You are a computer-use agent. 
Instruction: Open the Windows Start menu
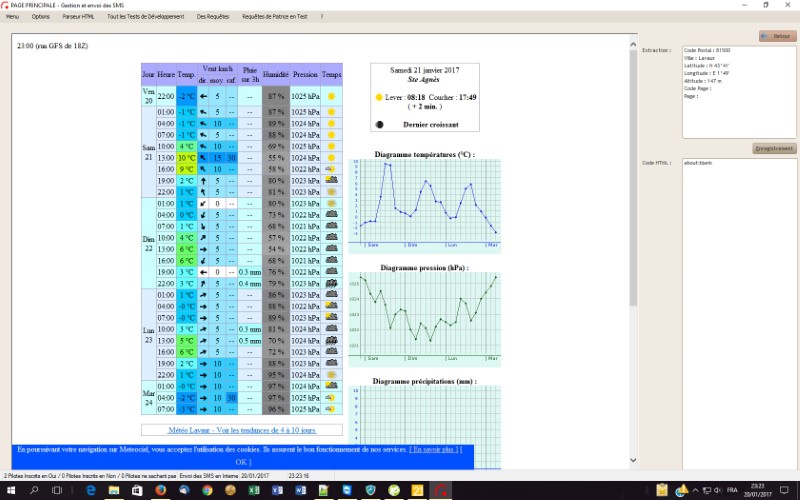click(10, 490)
